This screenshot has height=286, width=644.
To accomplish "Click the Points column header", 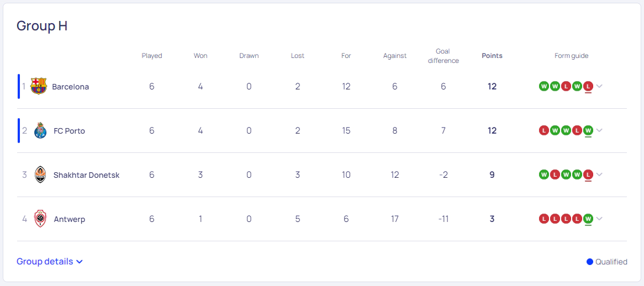I will 492,56.
